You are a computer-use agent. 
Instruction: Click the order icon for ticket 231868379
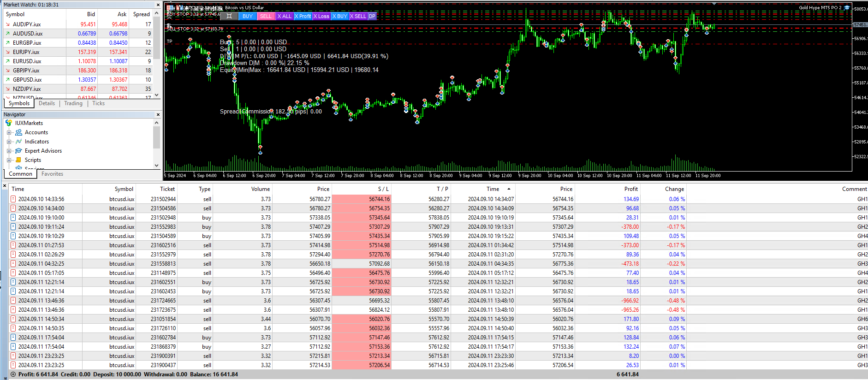[x=13, y=347]
